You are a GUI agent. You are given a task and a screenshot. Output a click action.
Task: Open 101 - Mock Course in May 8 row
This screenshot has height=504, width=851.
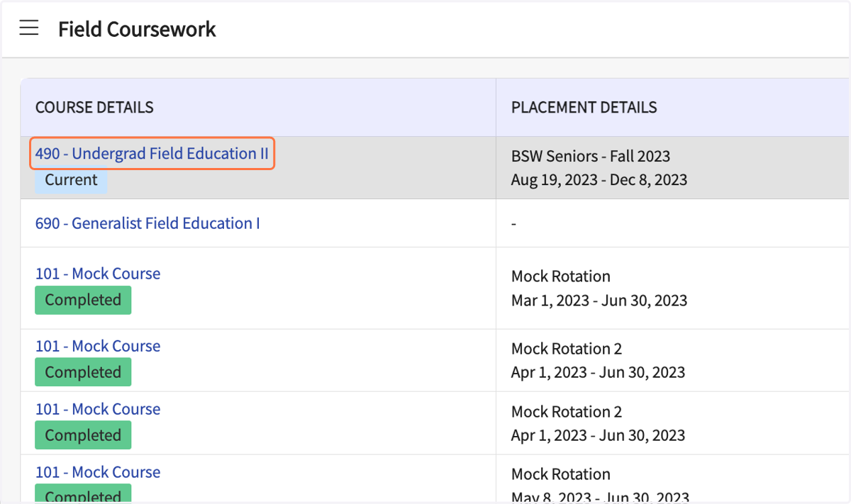coord(98,472)
